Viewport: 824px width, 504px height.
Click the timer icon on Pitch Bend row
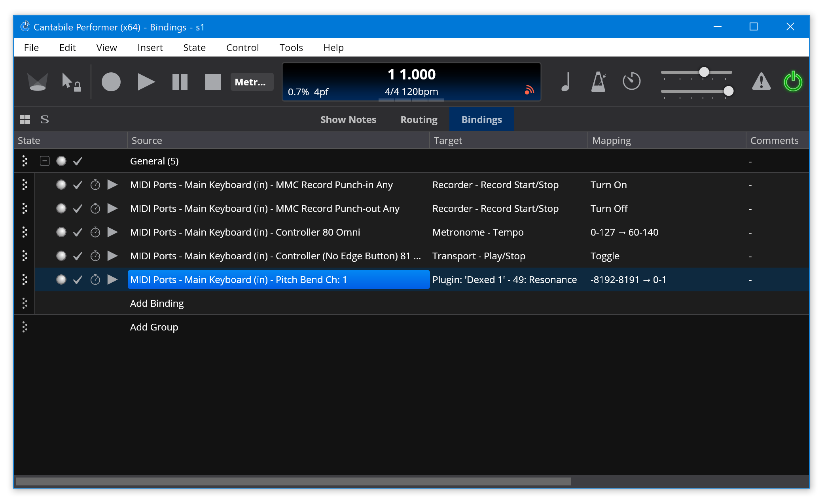pos(95,279)
